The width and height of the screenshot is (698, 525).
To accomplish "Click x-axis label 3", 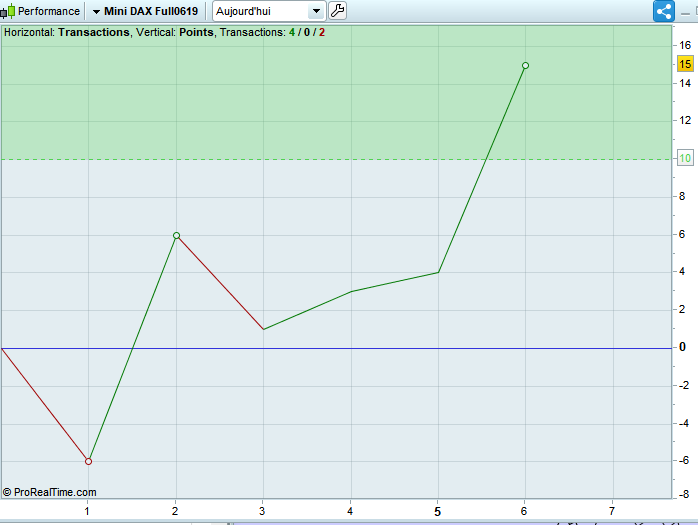I will 262,511.
